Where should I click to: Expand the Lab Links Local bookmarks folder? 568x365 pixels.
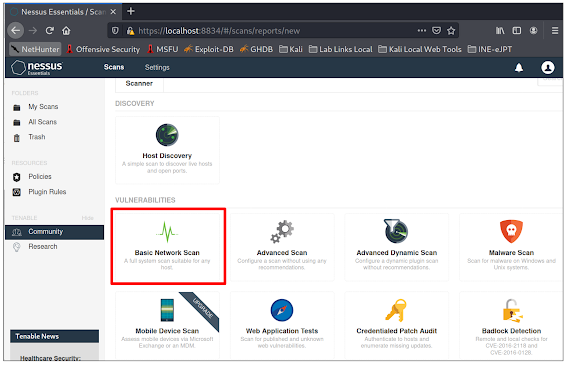tap(341, 49)
